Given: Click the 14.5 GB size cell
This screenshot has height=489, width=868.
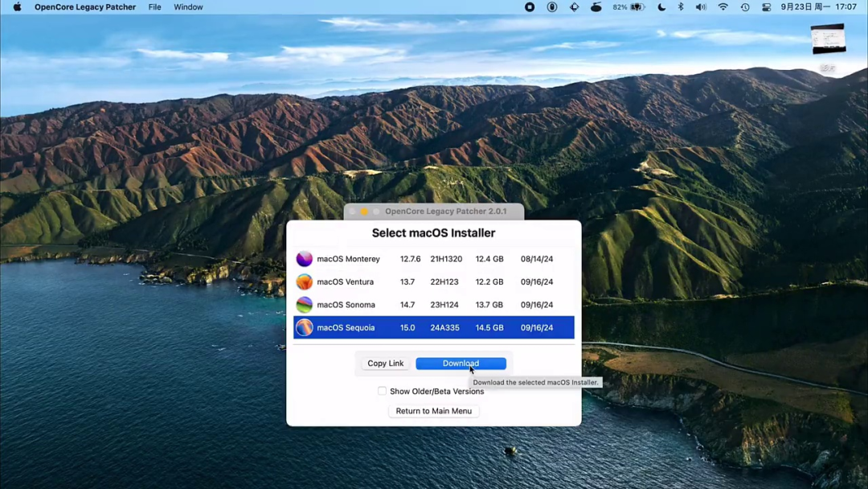Looking at the screenshot, I should 489,327.
